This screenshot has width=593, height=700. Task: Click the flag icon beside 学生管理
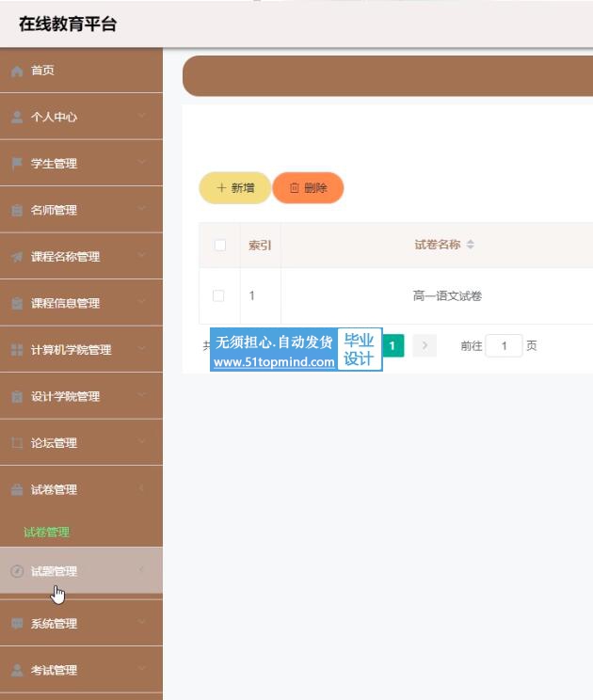[17, 164]
